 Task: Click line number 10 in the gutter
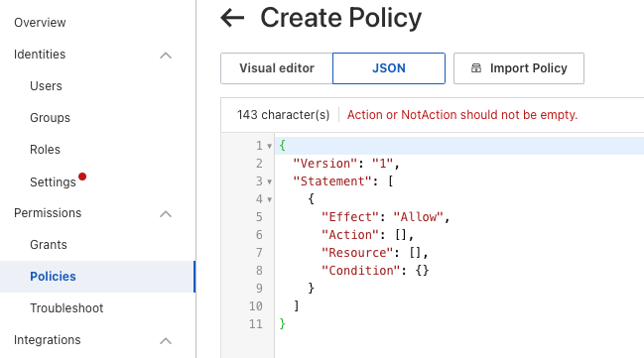coord(255,306)
